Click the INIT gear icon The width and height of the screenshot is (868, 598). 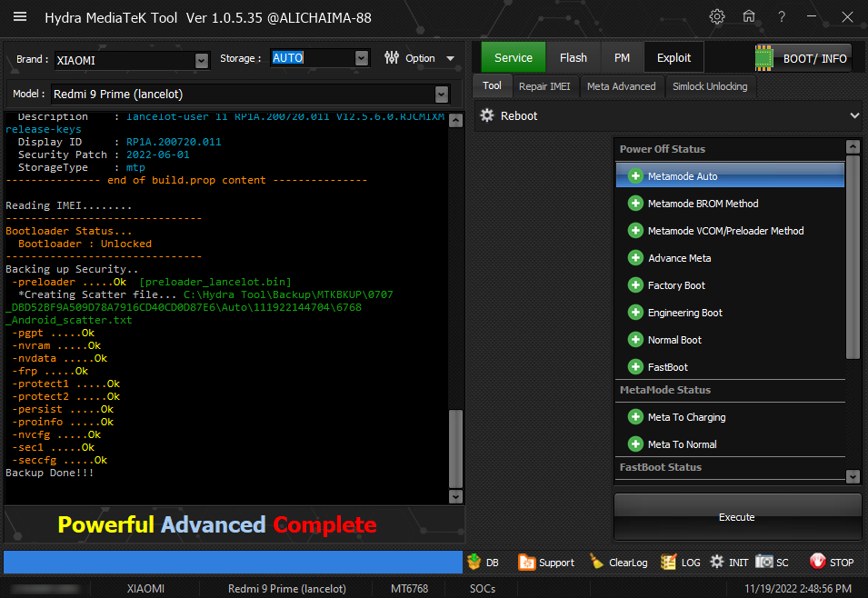coord(717,562)
